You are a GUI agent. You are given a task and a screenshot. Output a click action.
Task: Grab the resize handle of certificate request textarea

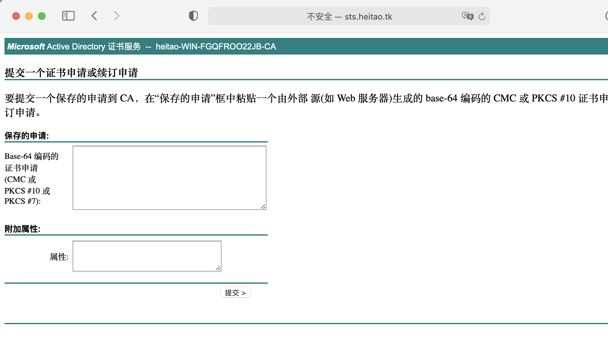(x=263, y=206)
